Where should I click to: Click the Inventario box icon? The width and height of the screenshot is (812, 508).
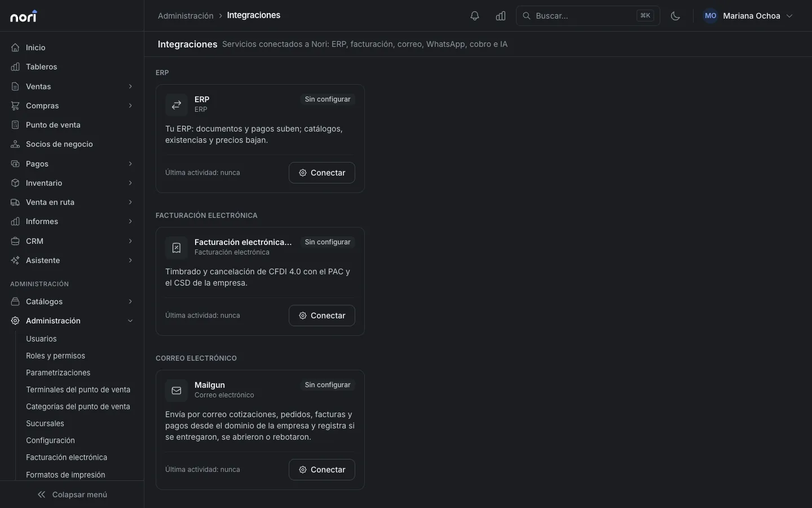pos(15,183)
